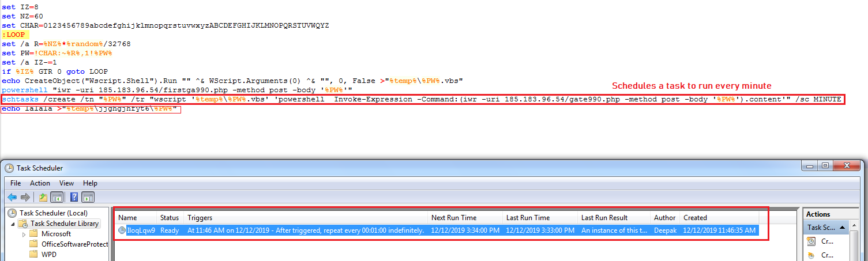Sort by the Status column header
Viewport: 868px width, 261px height.
[170, 218]
